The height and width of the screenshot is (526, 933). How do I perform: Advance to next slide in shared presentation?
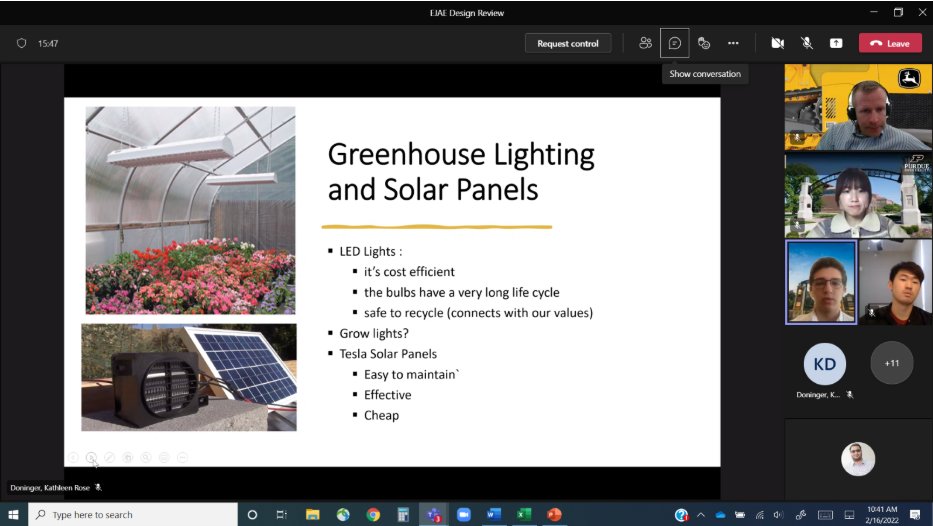(x=91, y=458)
